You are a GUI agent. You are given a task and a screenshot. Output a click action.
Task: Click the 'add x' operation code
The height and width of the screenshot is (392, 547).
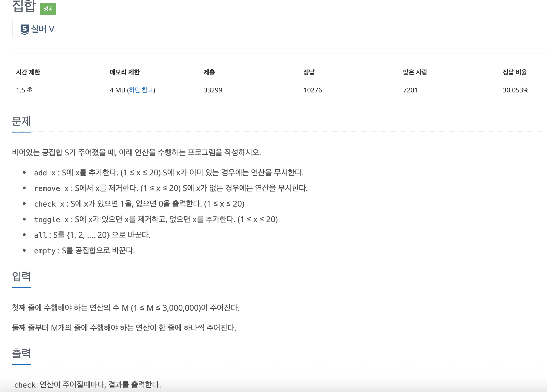[45, 173]
